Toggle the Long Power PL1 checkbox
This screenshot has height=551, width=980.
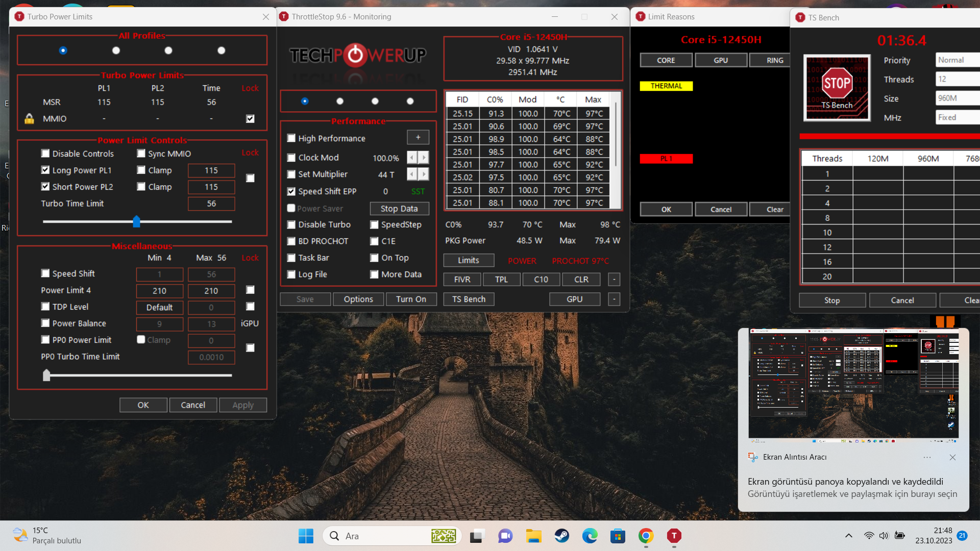[x=45, y=170]
